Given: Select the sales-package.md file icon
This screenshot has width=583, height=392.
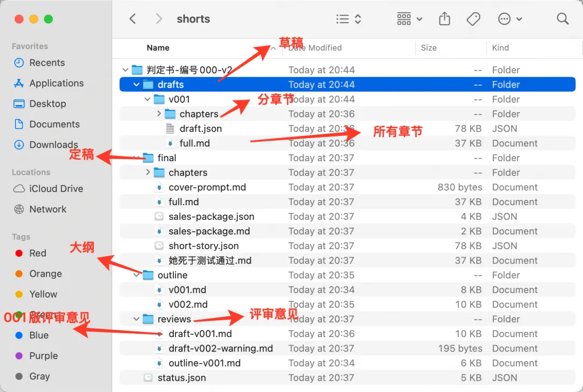Looking at the screenshot, I should [159, 231].
